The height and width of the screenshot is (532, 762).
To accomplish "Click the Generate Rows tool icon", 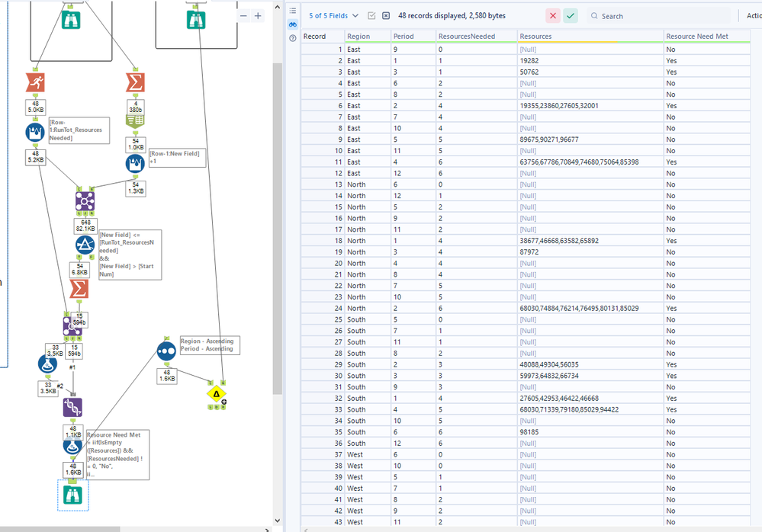I will (x=134, y=120).
